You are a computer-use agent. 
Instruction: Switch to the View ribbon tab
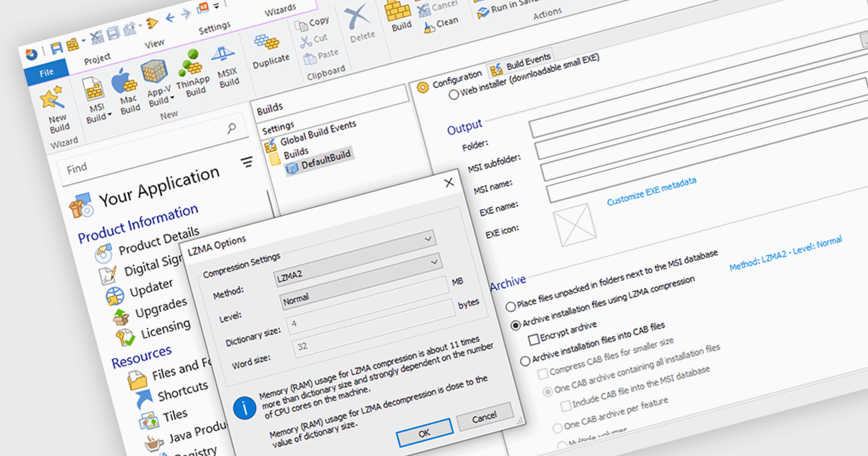(154, 43)
